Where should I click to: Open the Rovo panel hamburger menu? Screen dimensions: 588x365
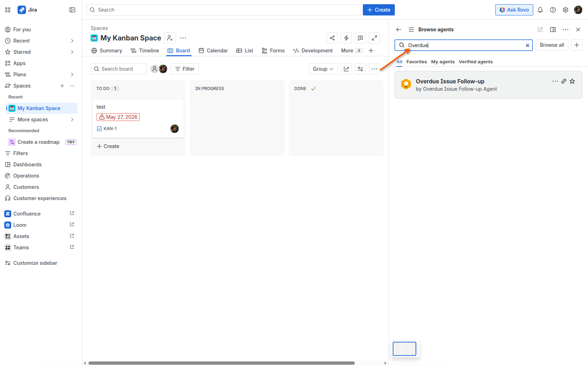pyautogui.click(x=411, y=30)
